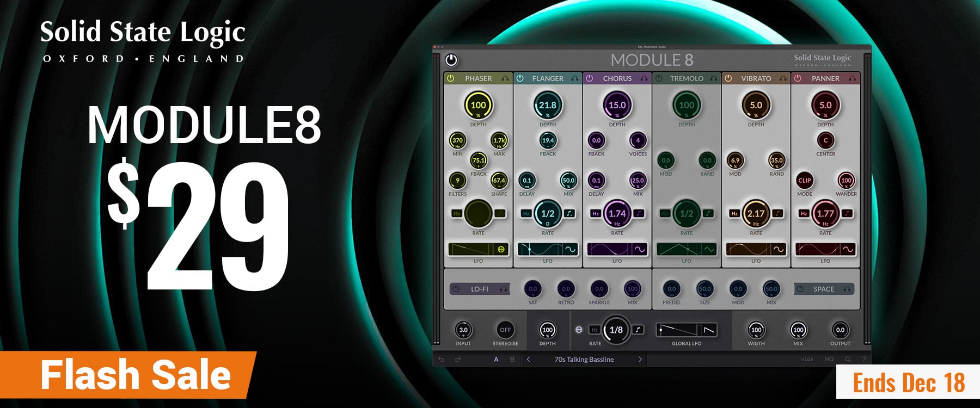Click the main plugin power button
This screenshot has height=408, width=980.
click(451, 60)
